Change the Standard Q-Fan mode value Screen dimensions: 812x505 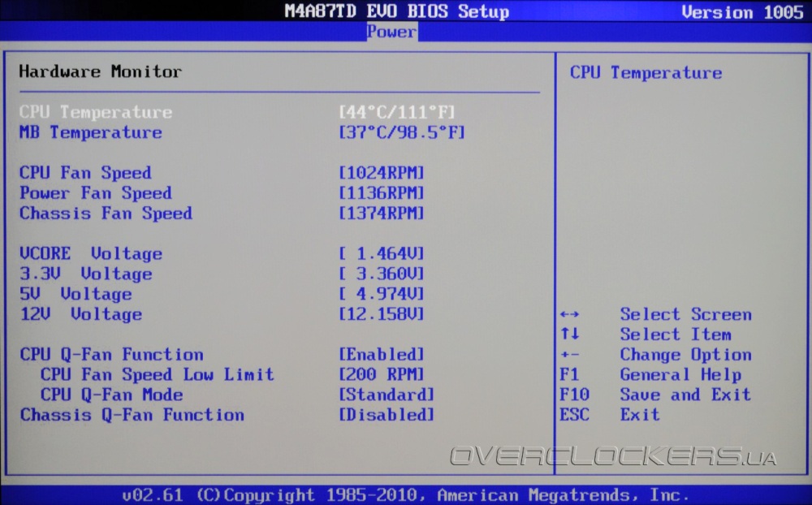(x=387, y=395)
